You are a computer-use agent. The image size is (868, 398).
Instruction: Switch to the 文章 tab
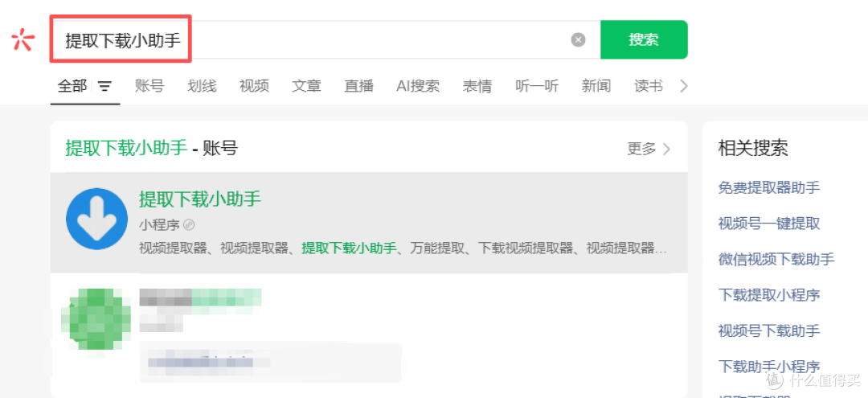[x=307, y=86]
